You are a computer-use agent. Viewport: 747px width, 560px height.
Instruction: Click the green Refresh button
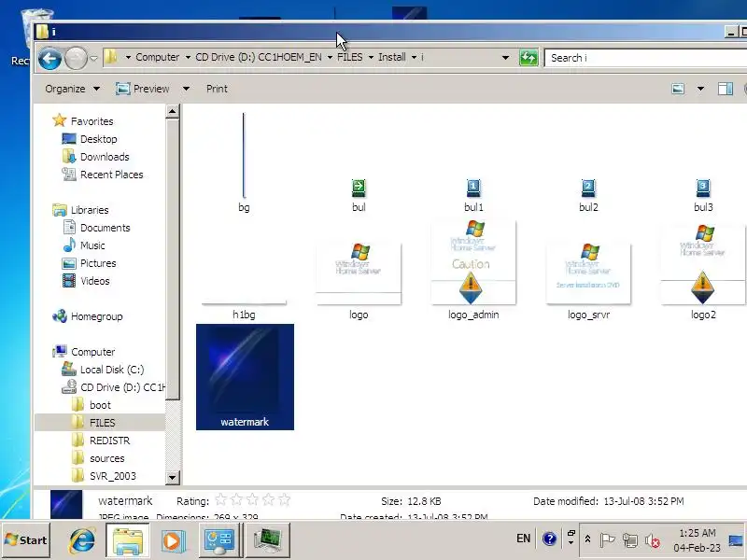pyautogui.click(x=529, y=58)
